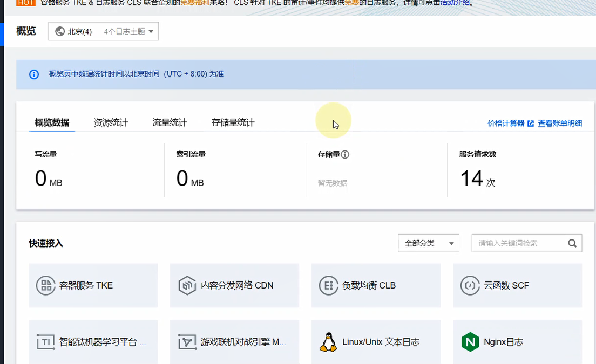Click the CLB load balancer icon

coord(328,285)
